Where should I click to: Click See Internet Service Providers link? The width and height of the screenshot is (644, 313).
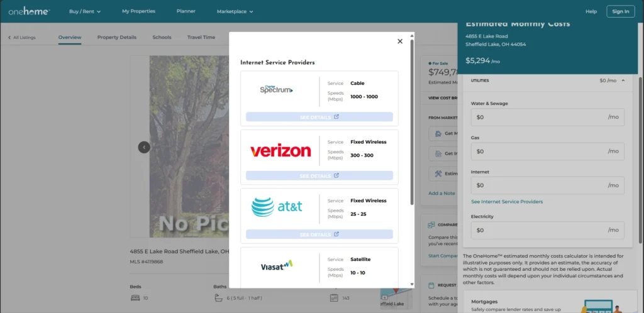[507, 202]
